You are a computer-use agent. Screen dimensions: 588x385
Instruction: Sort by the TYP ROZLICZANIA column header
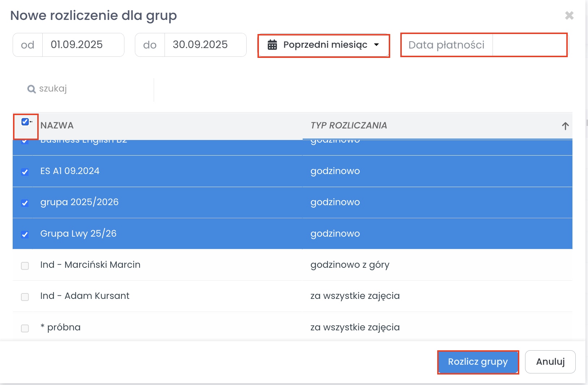point(349,126)
